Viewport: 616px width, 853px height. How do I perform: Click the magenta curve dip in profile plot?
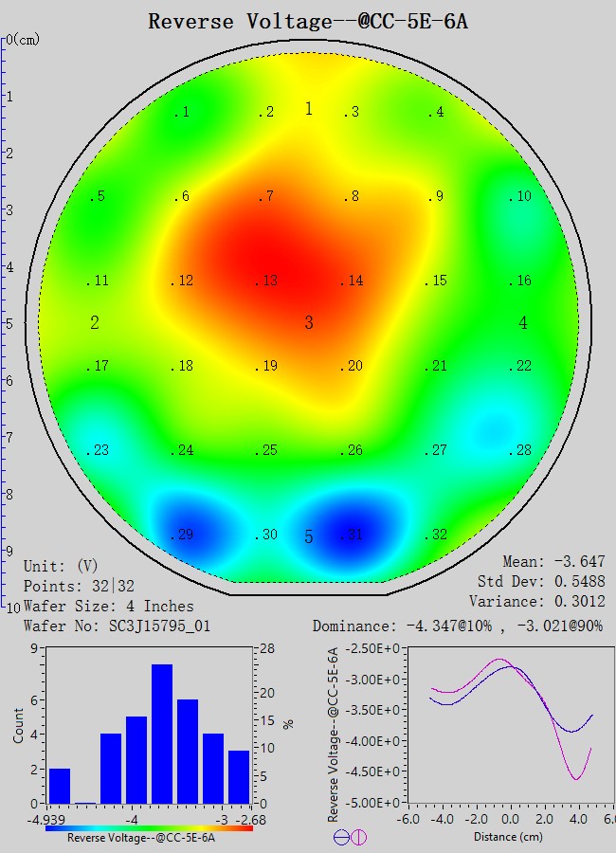pos(577,778)
